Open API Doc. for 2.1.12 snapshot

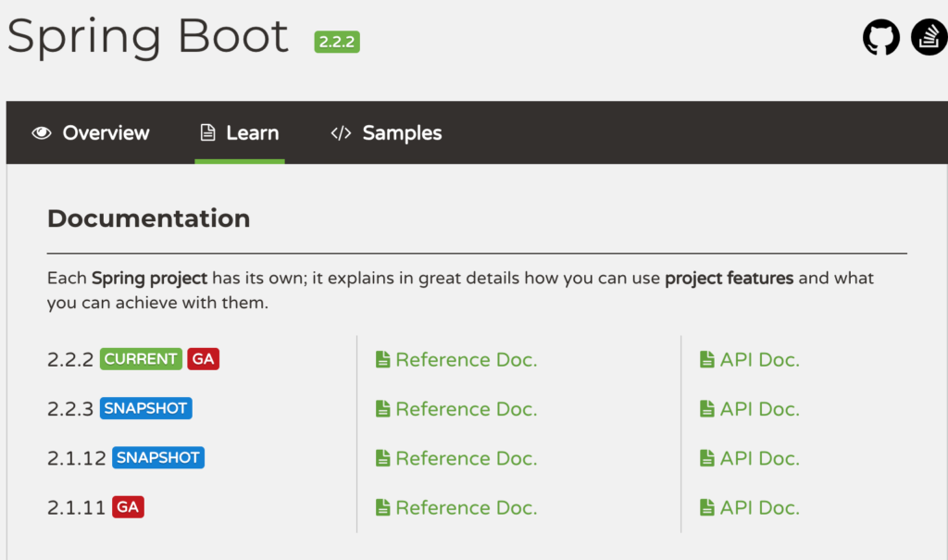pyautogui.click(x=759, y=458)
